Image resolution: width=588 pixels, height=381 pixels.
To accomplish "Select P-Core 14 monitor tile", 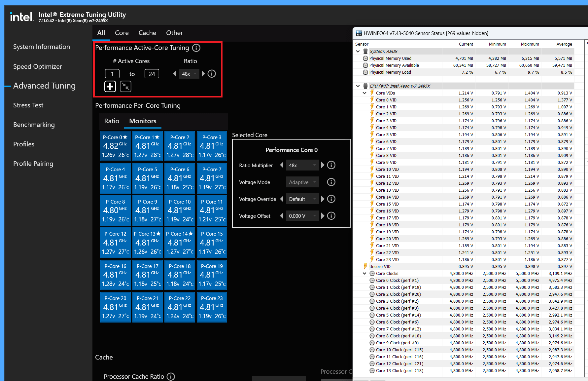I will pos(180,243).
